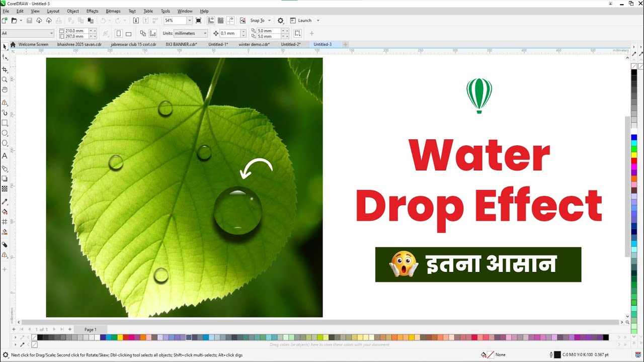Click the Full-screen preview icon
This screenshot has width=644, height=362.
click(198, 21)
